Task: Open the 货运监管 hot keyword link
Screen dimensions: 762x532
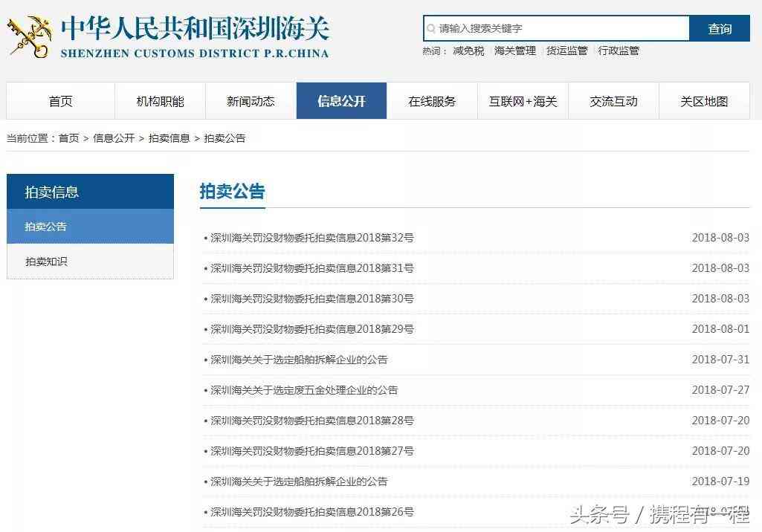Action: (x=567, y=51)
